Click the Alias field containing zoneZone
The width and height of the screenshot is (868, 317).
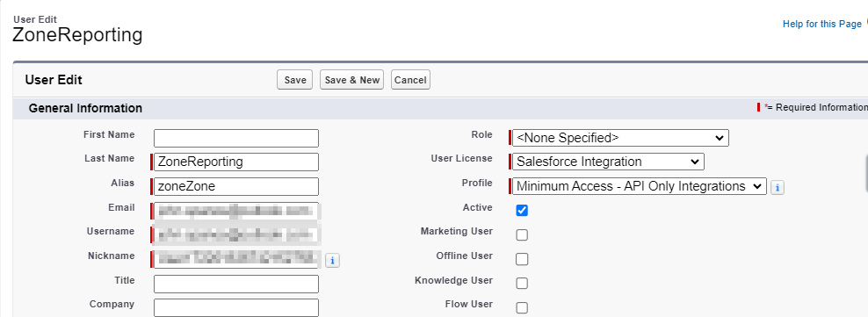[x=236, y=186]
